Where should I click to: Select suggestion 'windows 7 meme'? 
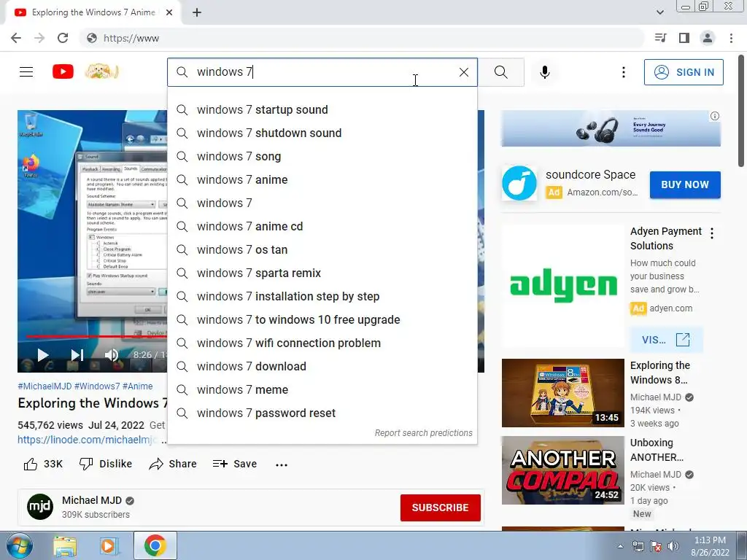coord(322,389)
